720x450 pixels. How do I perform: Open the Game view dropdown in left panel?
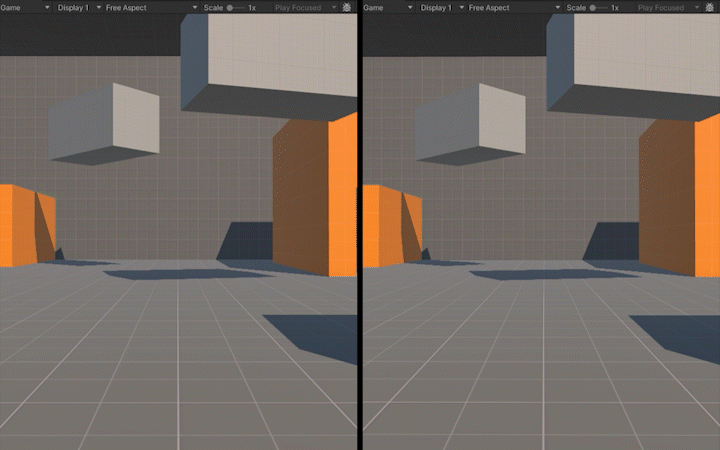[25, 7]
